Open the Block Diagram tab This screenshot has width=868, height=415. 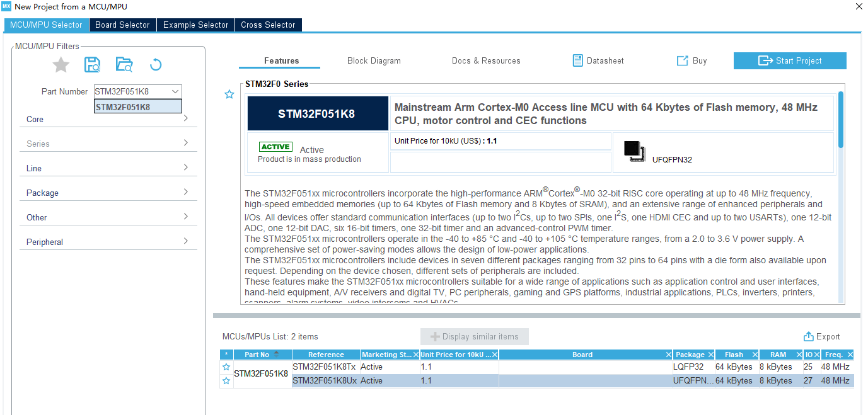[x=374, y=60]
